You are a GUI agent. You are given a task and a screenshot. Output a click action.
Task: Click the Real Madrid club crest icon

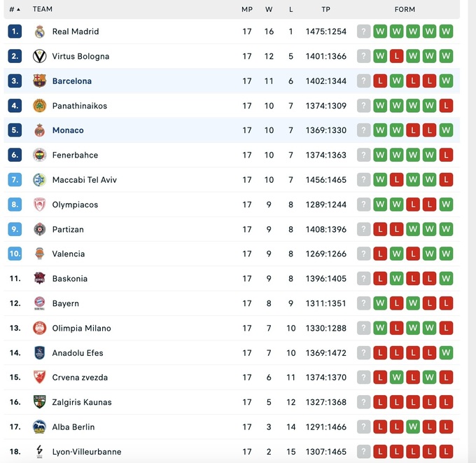click(x=40, y=32)
